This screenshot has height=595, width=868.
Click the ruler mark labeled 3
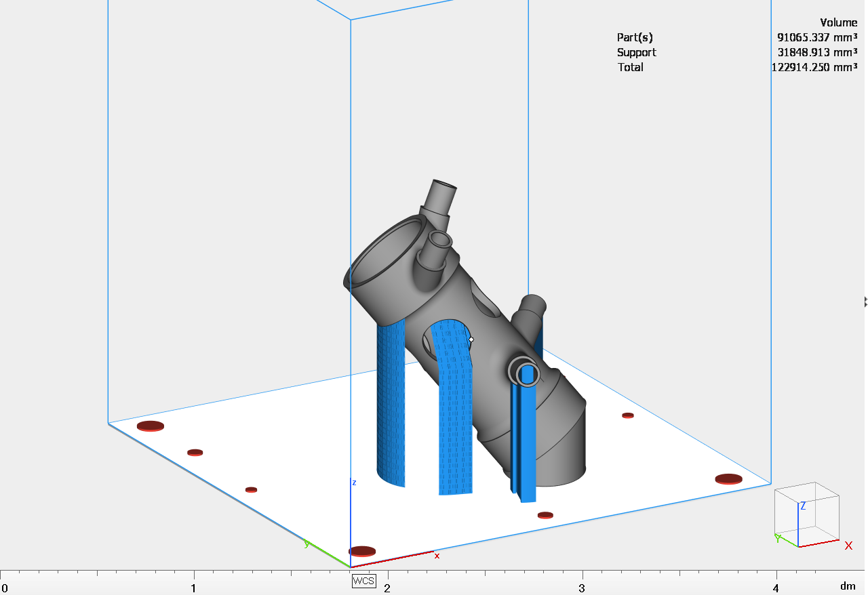click(582, 586)
